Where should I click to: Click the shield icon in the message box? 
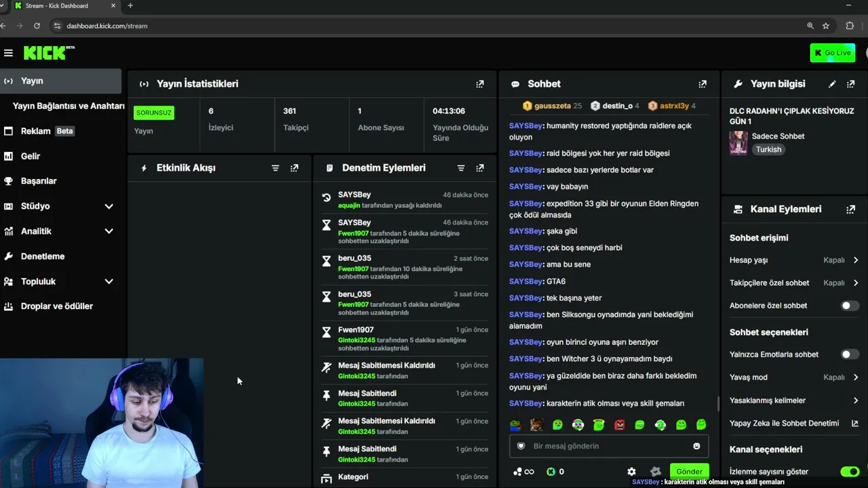(x=521, y=446)
